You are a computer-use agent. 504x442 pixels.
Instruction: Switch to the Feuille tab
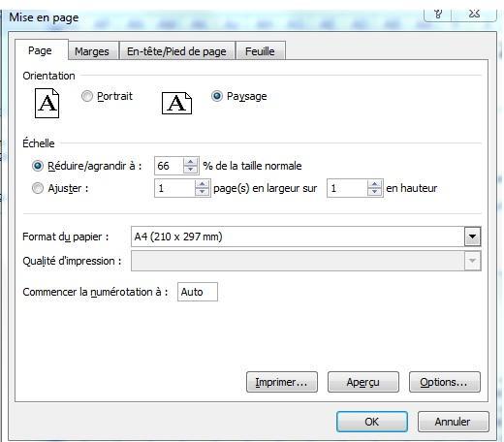(260, 51)
